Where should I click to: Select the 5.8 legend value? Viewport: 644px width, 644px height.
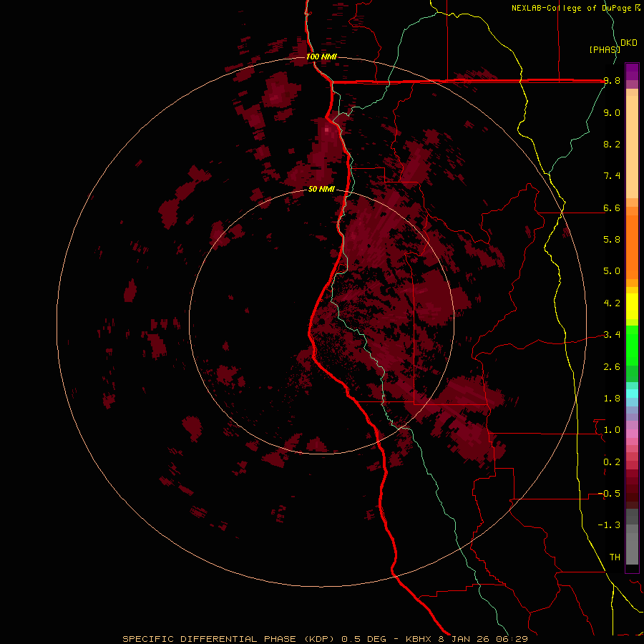click(612, 240)
